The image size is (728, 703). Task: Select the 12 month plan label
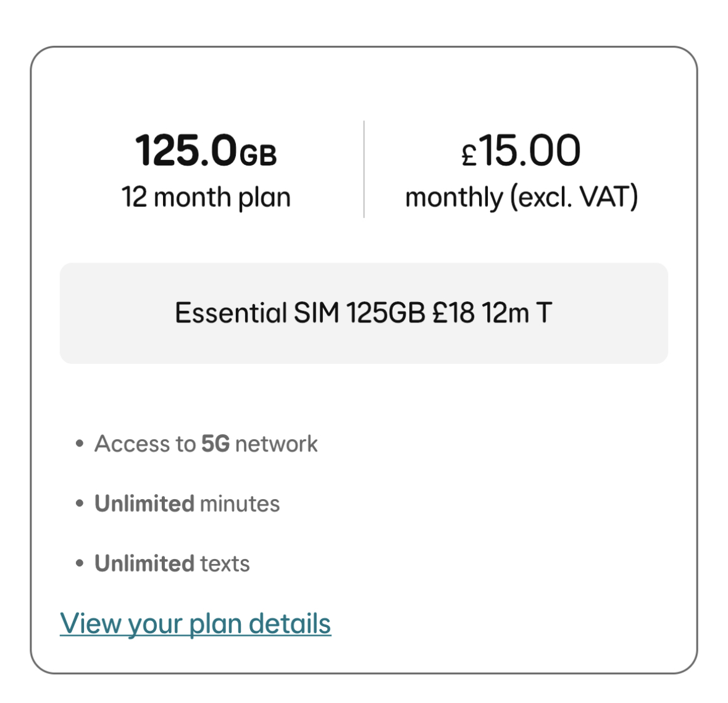click(206, 198)
